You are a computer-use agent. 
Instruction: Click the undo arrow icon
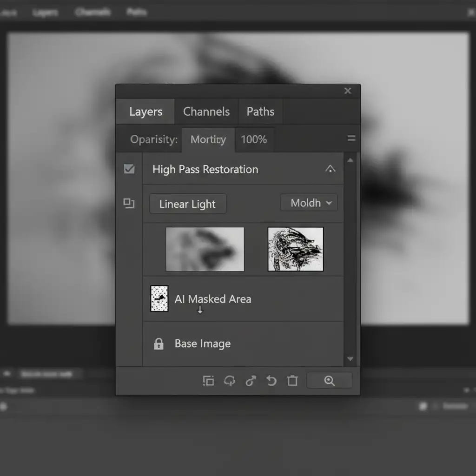[271, 381]
